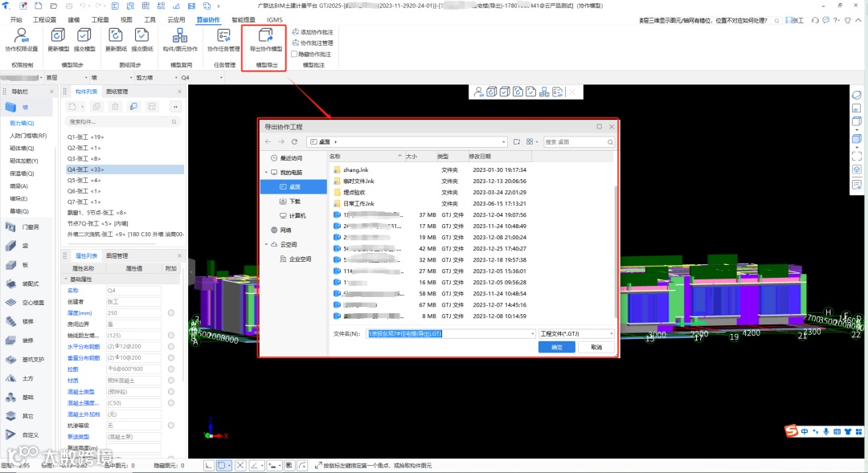This screenshot has width=868, height=473.
Task: Switch to the 开始 ribbon tab
Action: tap(16, 19)
